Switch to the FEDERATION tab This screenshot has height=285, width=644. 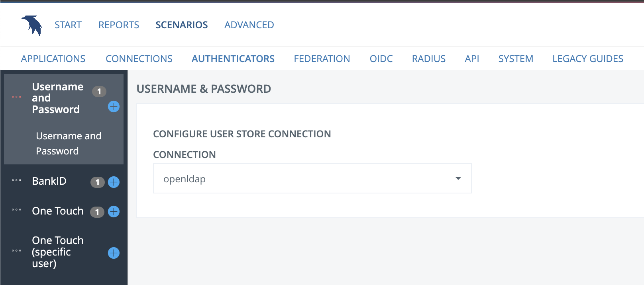pos(322,59)
